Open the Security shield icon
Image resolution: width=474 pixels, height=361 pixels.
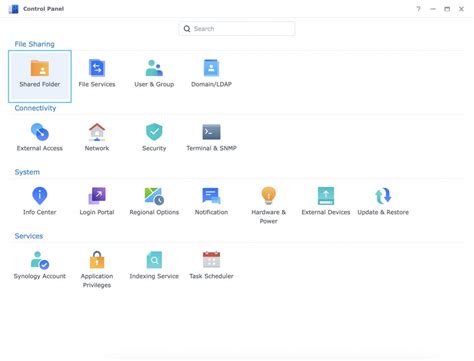(154, 132)
